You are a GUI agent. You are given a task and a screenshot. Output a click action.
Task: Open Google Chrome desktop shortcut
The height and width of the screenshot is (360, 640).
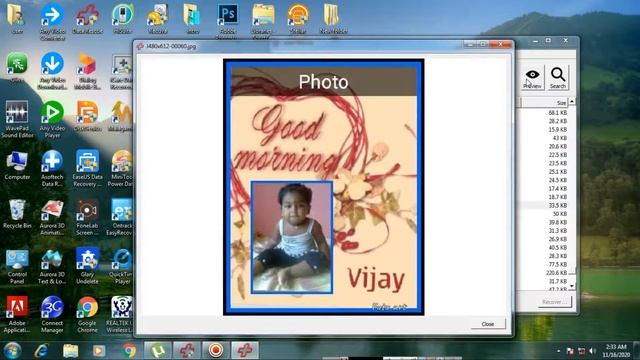click(87, 314)
